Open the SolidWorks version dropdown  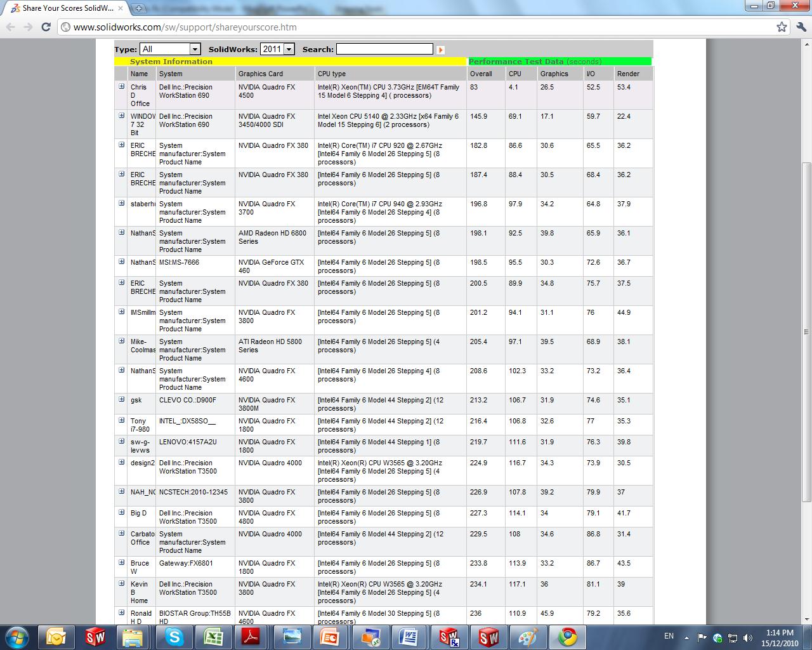tap(277, 49)
